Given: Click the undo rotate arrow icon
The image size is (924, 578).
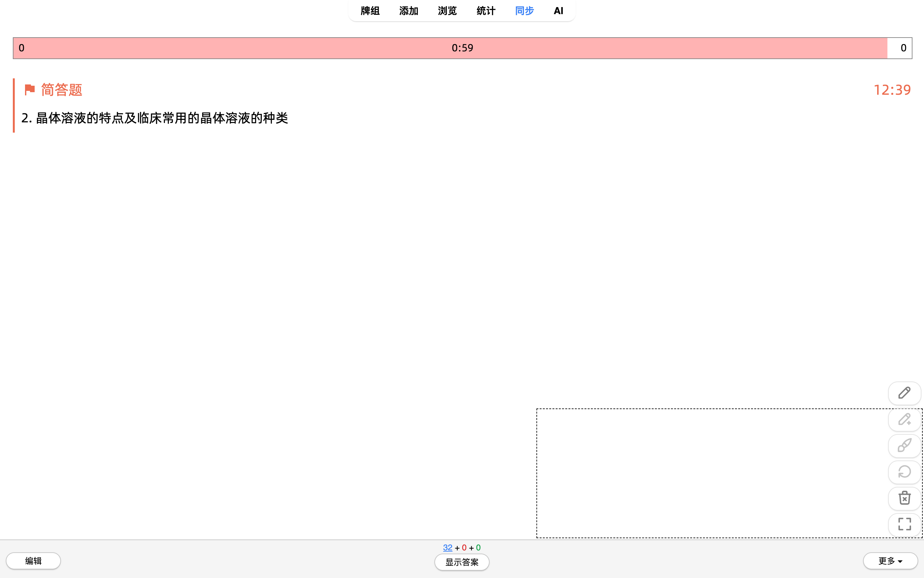Looking at the screenshot, I should (x=904, y=472).
